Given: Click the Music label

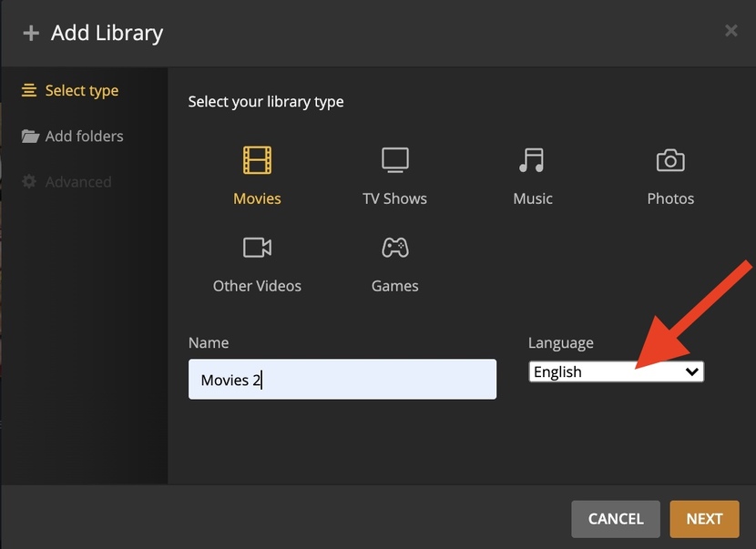Looking at the screenshot, I should [533, 198].
